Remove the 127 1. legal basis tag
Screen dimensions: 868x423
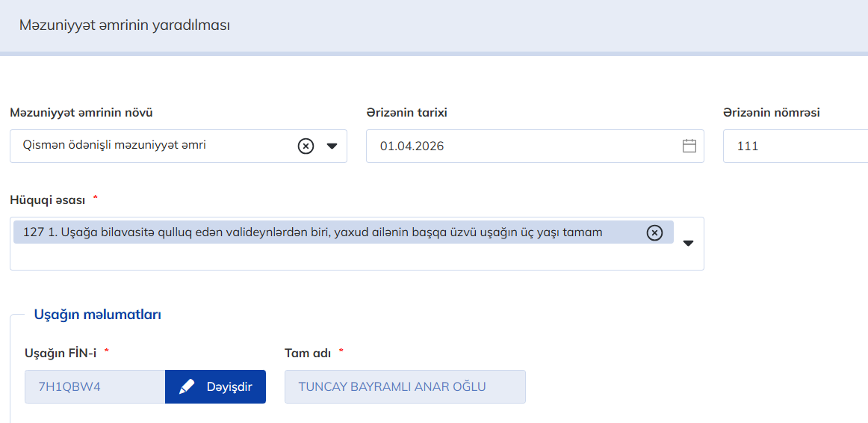[654, 232]
